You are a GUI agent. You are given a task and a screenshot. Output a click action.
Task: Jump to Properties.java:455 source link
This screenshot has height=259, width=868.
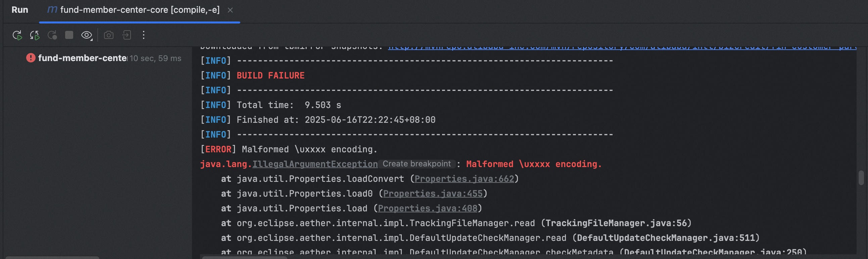(x=433, y=194)
